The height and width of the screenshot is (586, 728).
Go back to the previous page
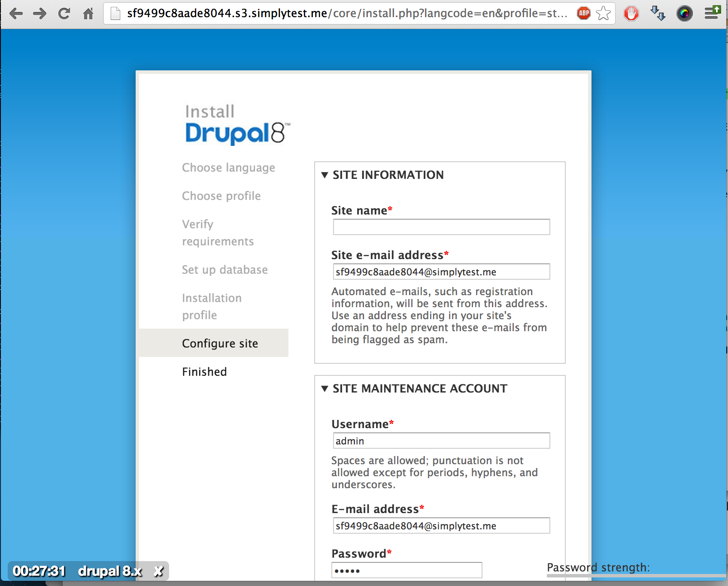(x=16, y=14)
